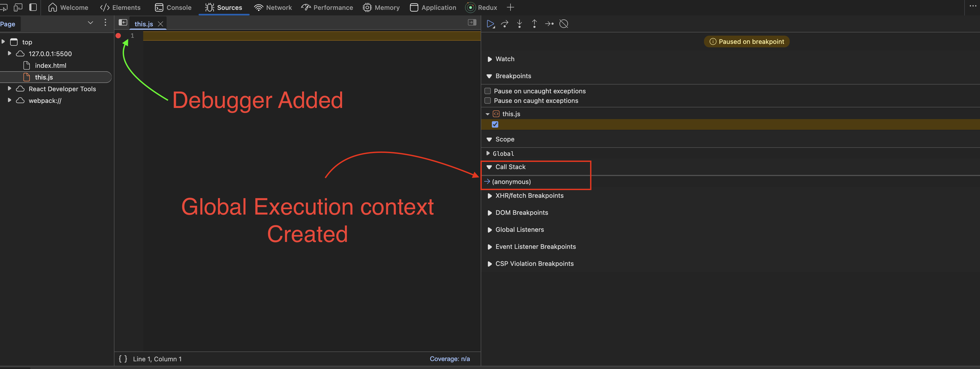Expand the Global scope object

tap(488, 153)
